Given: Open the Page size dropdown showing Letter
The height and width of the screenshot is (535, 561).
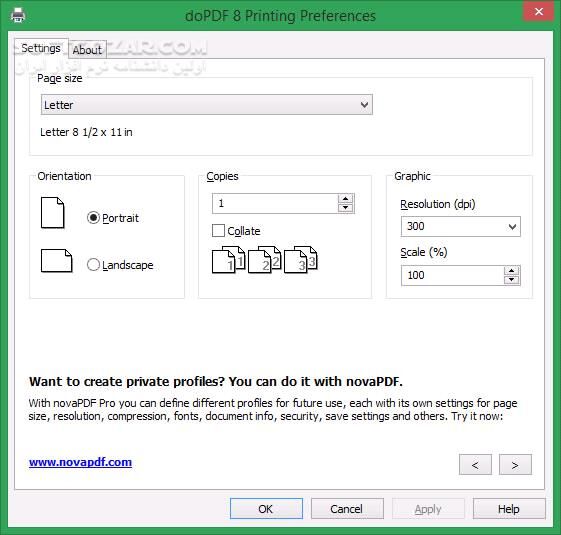Looking at the screenshot, I should click(x=207, y=105).
